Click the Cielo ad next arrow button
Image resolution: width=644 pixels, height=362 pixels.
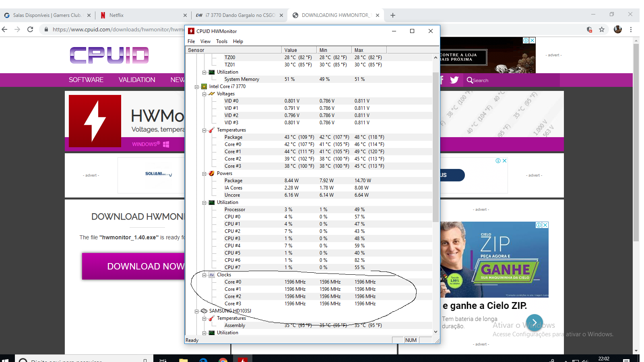[535, 322]
